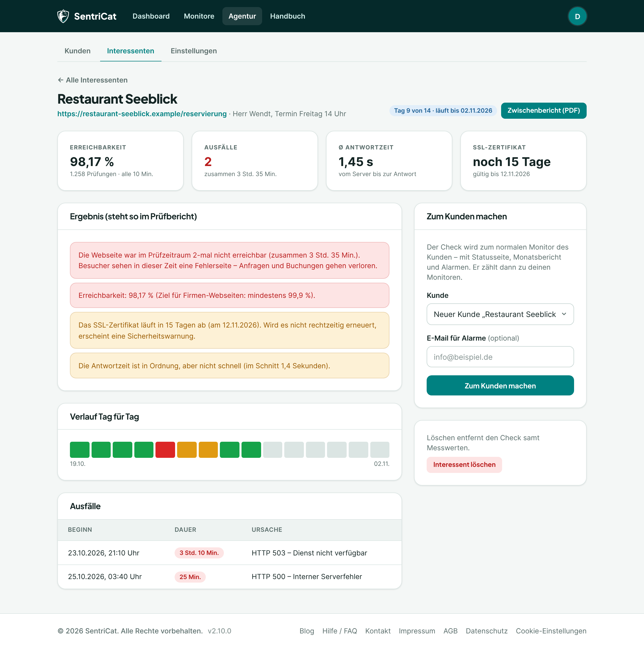Select the row starting 23.10.2026, 21:10 Uhr
This screenshot has height=648, width=644.
229,553
